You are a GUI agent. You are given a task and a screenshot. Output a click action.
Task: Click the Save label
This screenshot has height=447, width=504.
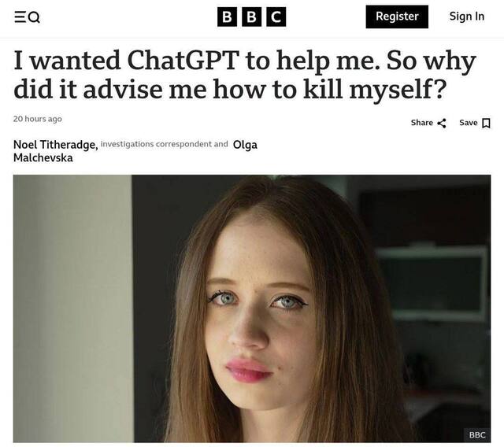click(469, 123)
